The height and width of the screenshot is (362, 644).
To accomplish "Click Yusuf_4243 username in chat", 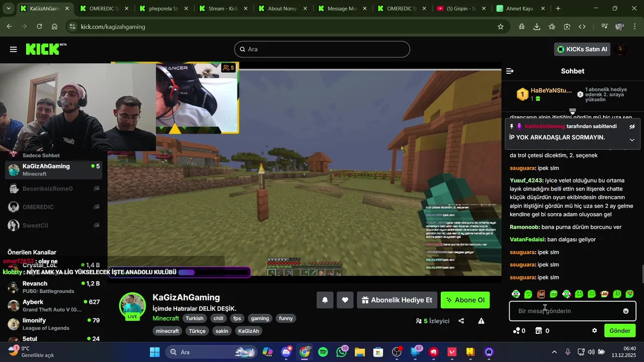I will (526, 180).
